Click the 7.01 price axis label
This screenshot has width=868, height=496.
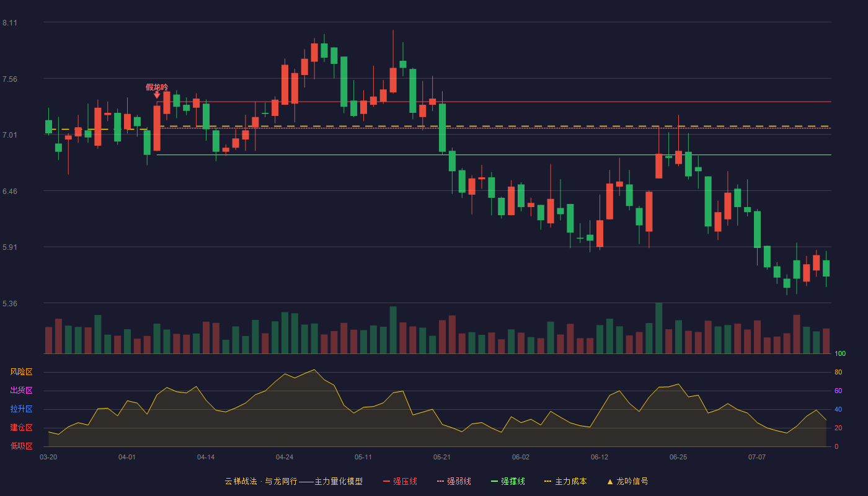(x=10, y=135)
